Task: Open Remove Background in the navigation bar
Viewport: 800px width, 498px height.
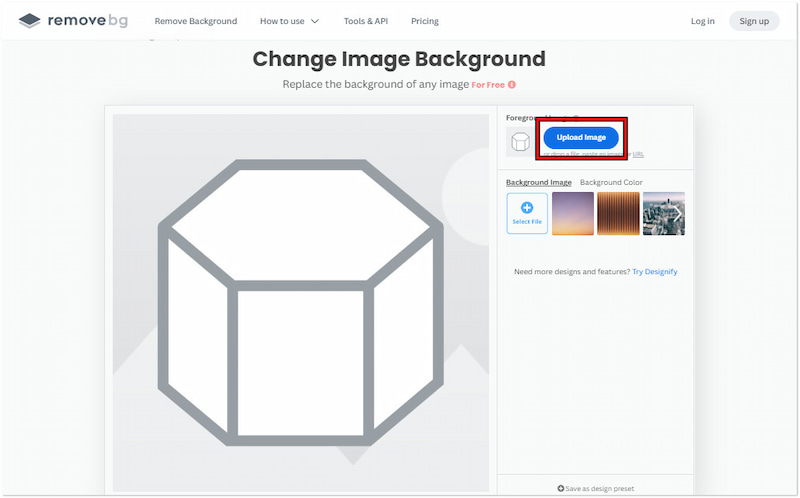Action: pos(196,21)
